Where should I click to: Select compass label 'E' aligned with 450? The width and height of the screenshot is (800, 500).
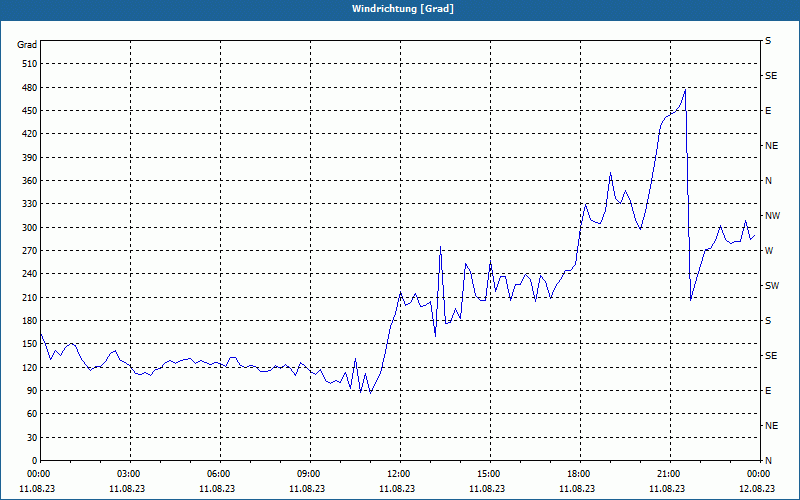(x=768, y=111)
